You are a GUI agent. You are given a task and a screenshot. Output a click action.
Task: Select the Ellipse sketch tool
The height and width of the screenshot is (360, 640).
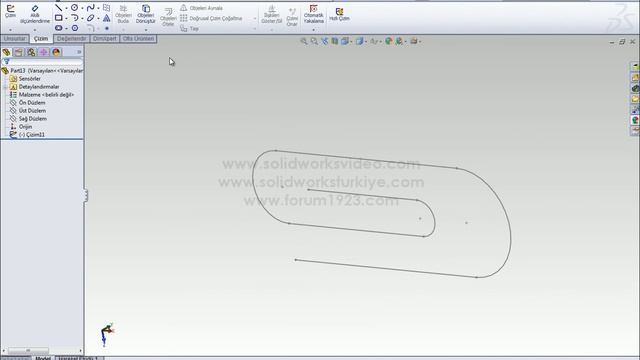(x=91, y=18)
